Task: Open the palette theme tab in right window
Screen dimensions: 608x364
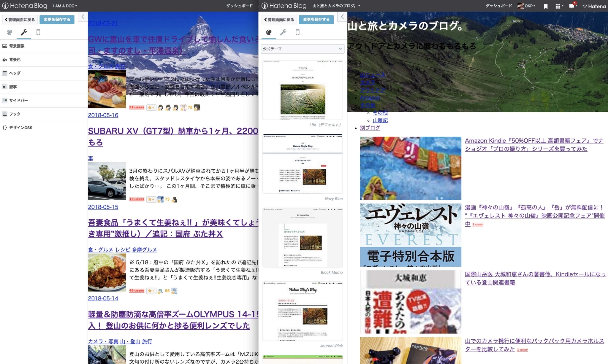Action: point(269,32)
